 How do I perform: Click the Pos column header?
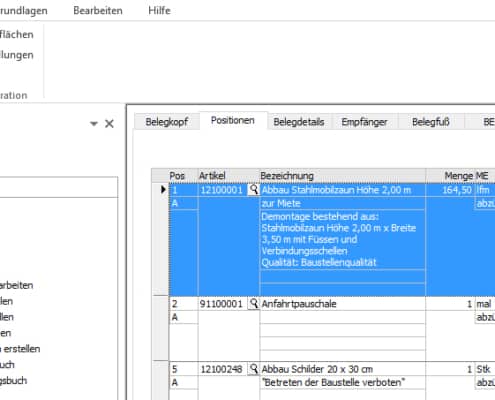pyautogui.click(x=183, y=176)
